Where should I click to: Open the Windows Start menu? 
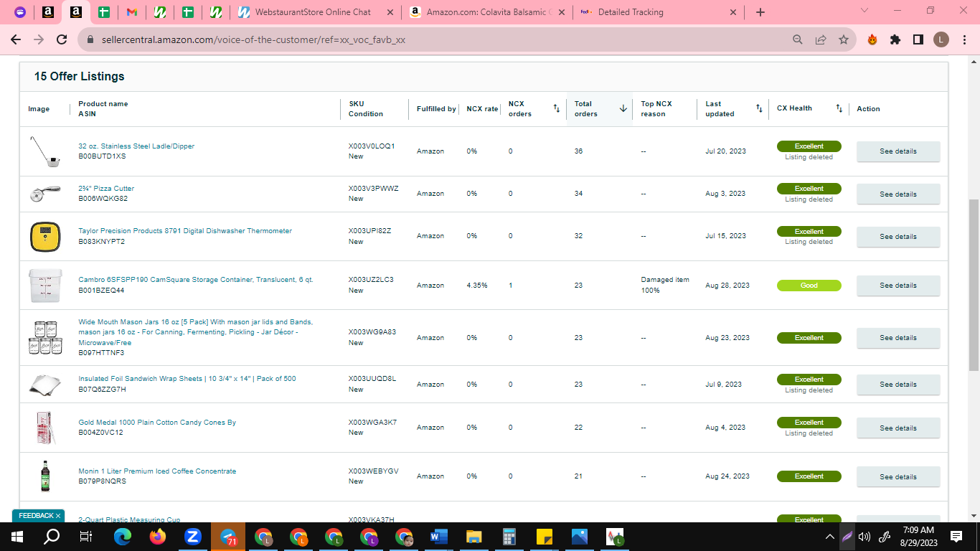tap(17, 537)
